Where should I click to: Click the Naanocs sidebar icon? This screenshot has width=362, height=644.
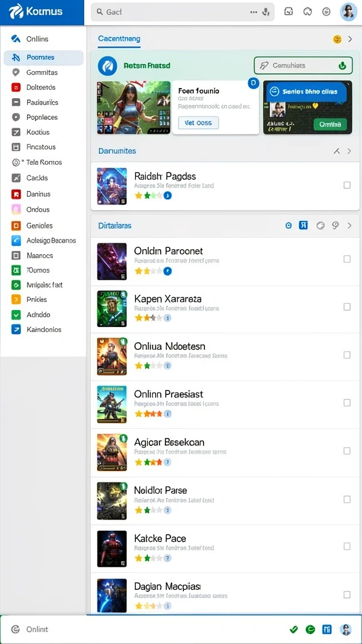(16, 255)
